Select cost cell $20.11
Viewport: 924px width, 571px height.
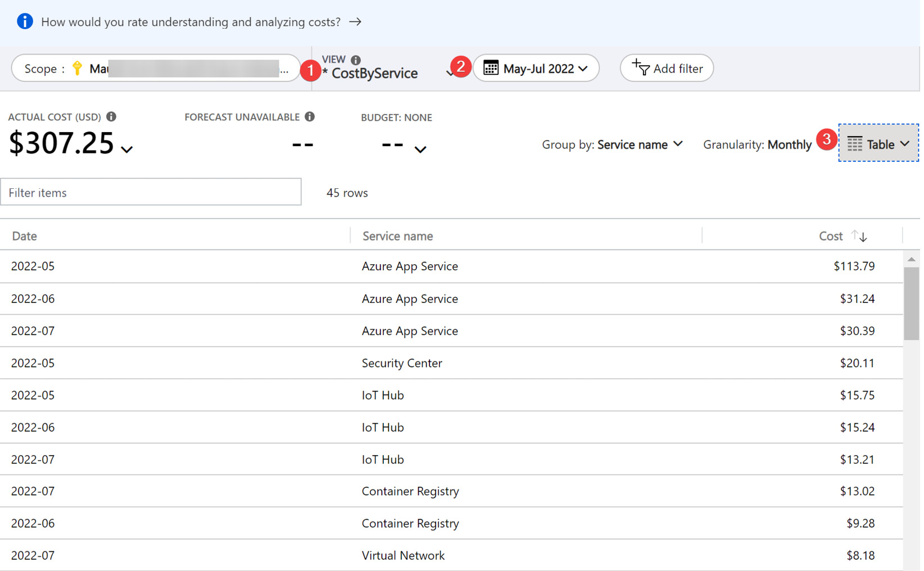pos(857,363)
